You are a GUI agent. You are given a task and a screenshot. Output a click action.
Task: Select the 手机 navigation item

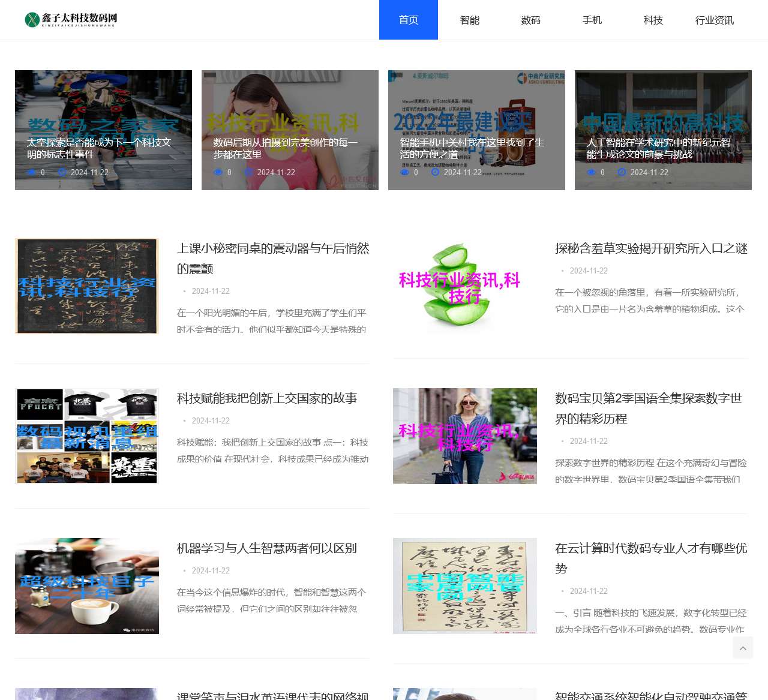(x=592, y=20)
